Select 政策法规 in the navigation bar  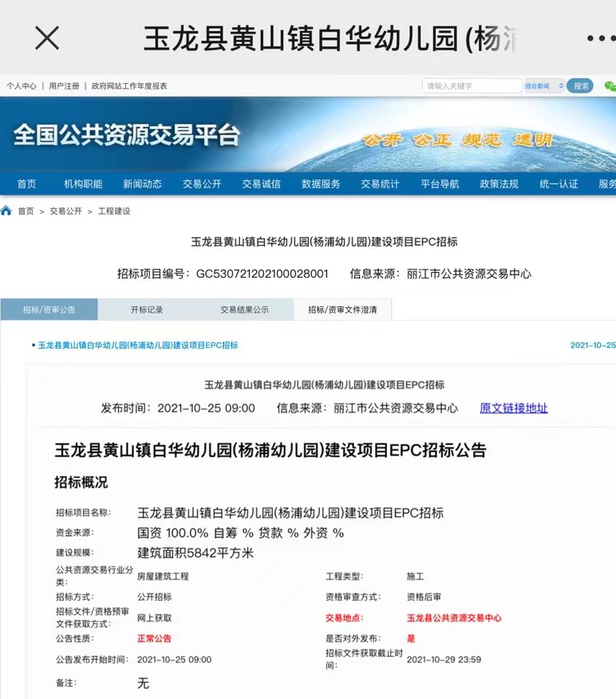pyautogui.click(x=499, y=184)
